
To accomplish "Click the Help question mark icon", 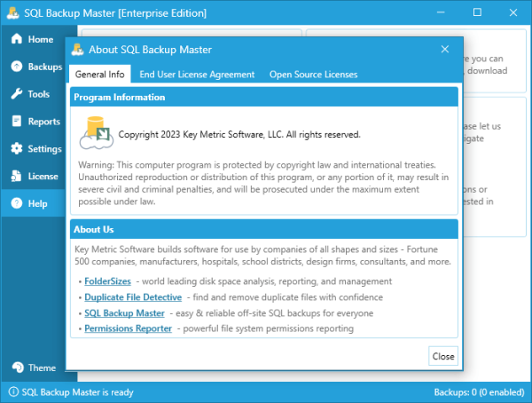I will (16, 203).
